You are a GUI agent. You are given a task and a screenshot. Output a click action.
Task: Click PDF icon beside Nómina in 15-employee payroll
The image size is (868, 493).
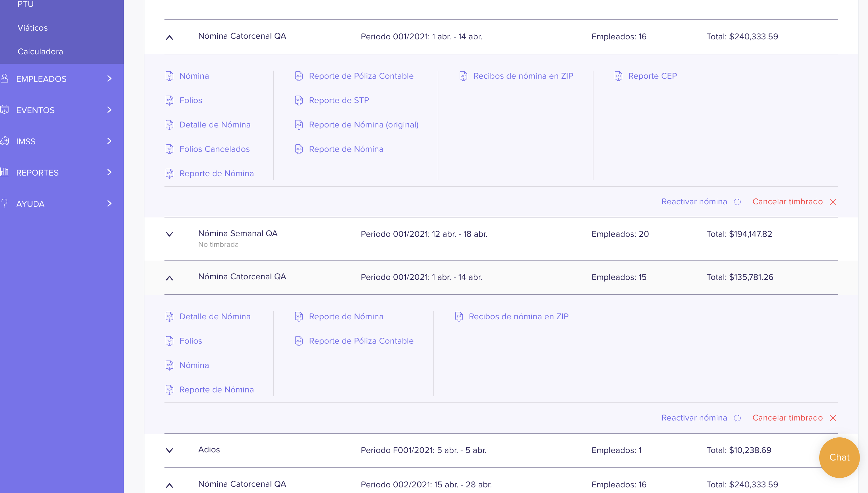click(x=169, y=365)
